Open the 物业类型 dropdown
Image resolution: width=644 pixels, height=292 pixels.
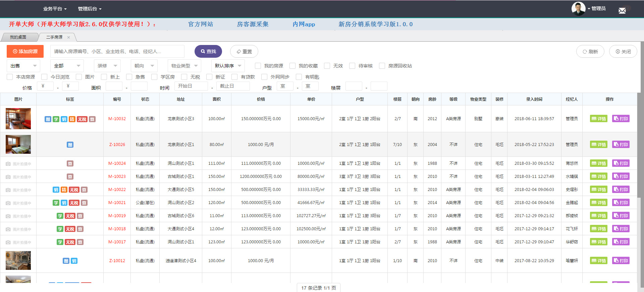coord(184,66)
